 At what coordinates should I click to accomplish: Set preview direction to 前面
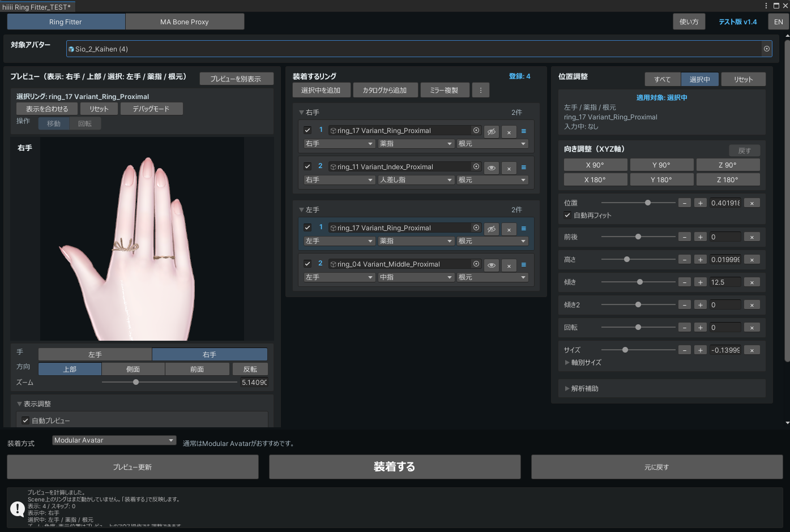pos(197,369)
